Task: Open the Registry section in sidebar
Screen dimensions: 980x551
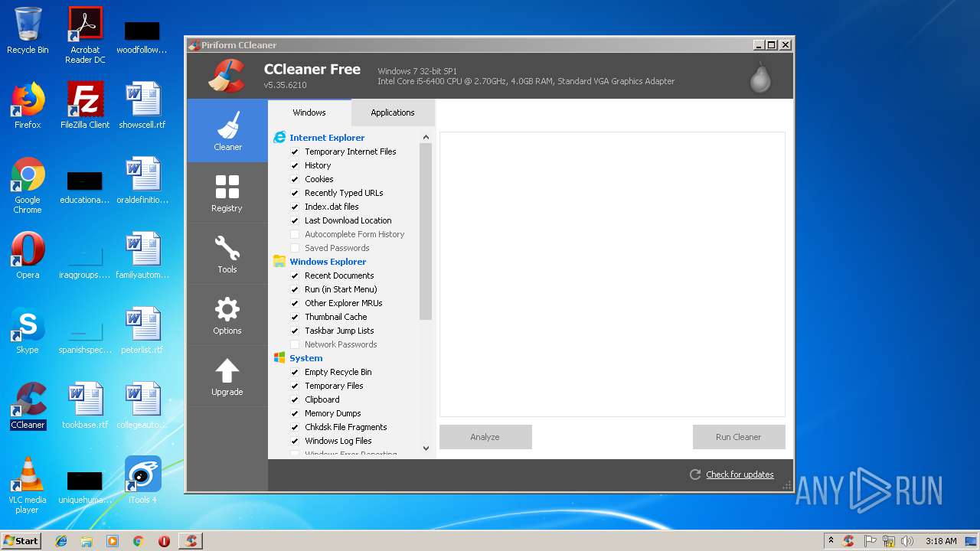Action: tap(227, 193)
